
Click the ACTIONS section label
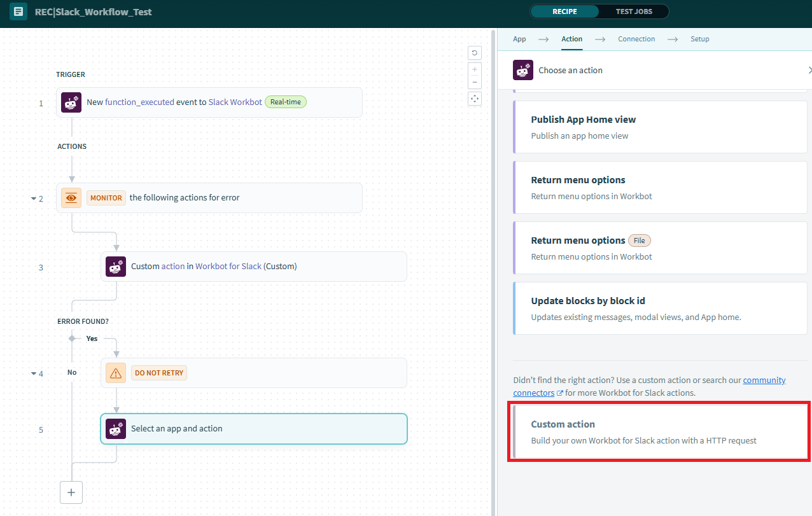(72, 146)
